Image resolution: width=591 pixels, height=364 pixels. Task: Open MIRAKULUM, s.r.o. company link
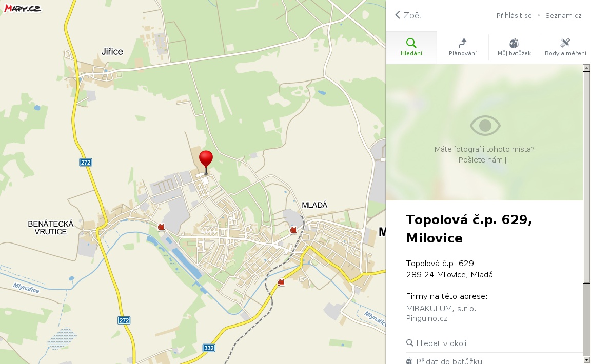point(441,308)
